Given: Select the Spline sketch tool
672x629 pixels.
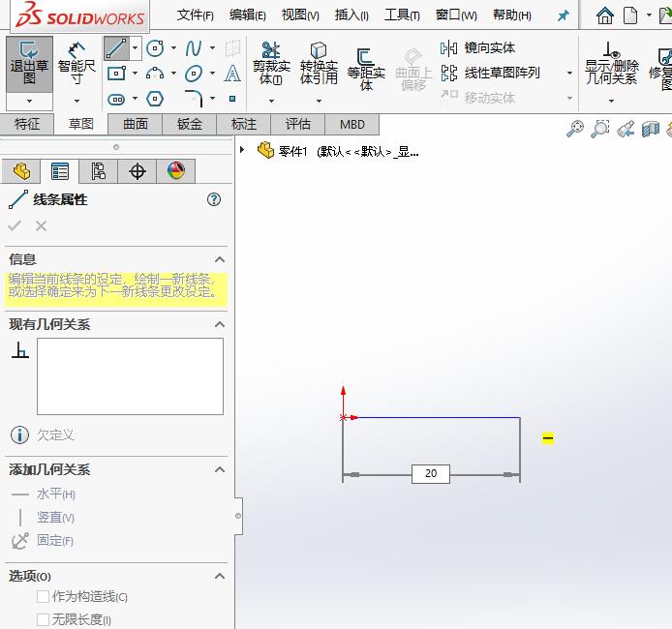Looking at the screenshot, I should coord(194,48).
